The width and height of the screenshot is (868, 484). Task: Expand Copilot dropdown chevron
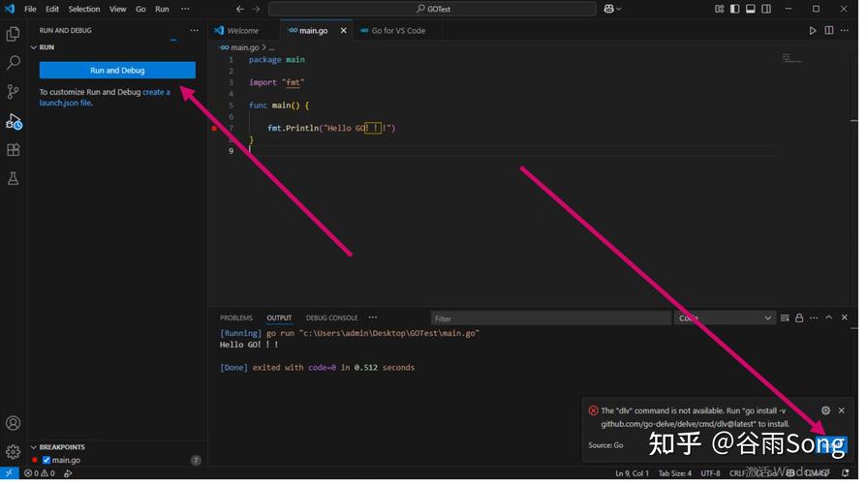[619, 9]
